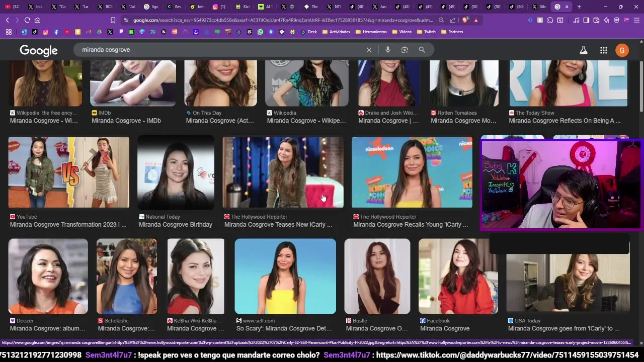This screenshot has width=644, height=362.
Task: Open the Deck bookmark
Action: point(308,32)
